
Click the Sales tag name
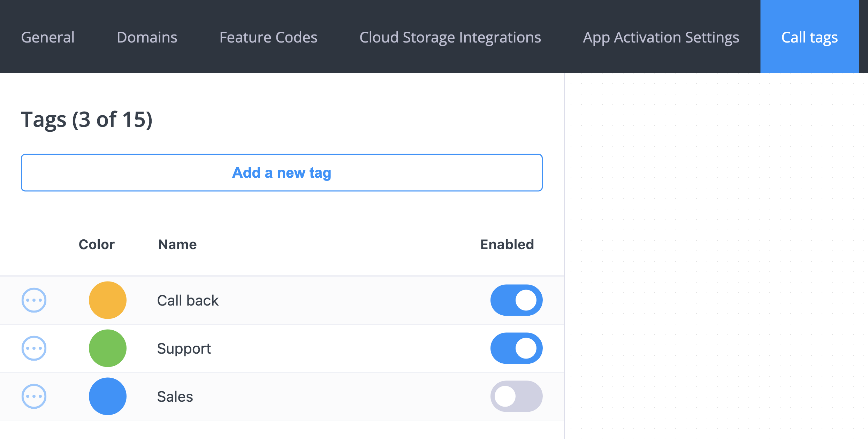coord(175,396)
